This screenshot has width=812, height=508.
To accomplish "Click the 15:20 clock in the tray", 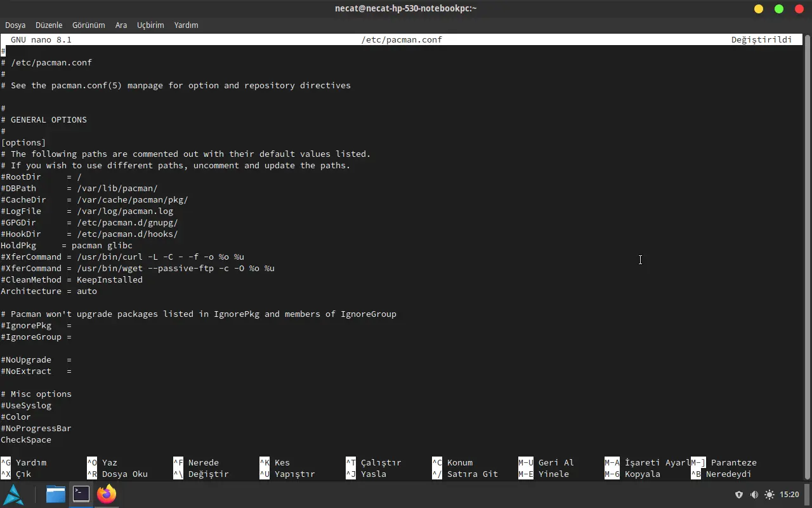I will 789,495.
